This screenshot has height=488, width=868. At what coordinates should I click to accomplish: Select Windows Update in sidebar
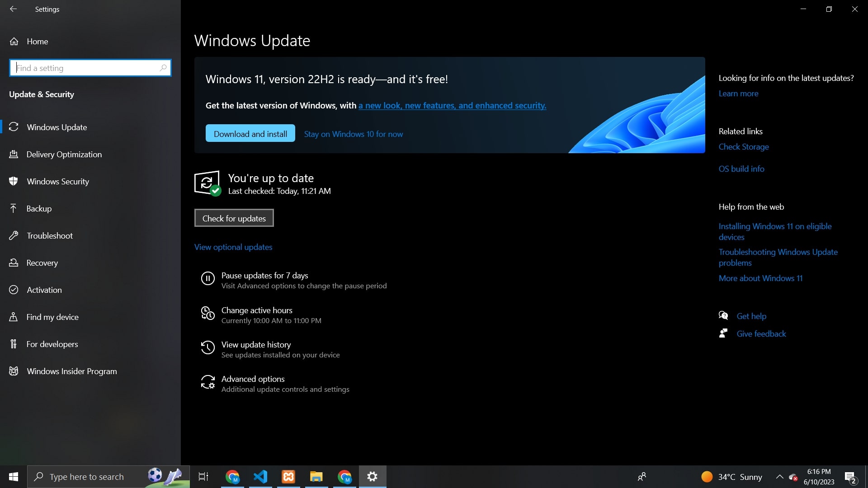point(90,127)
